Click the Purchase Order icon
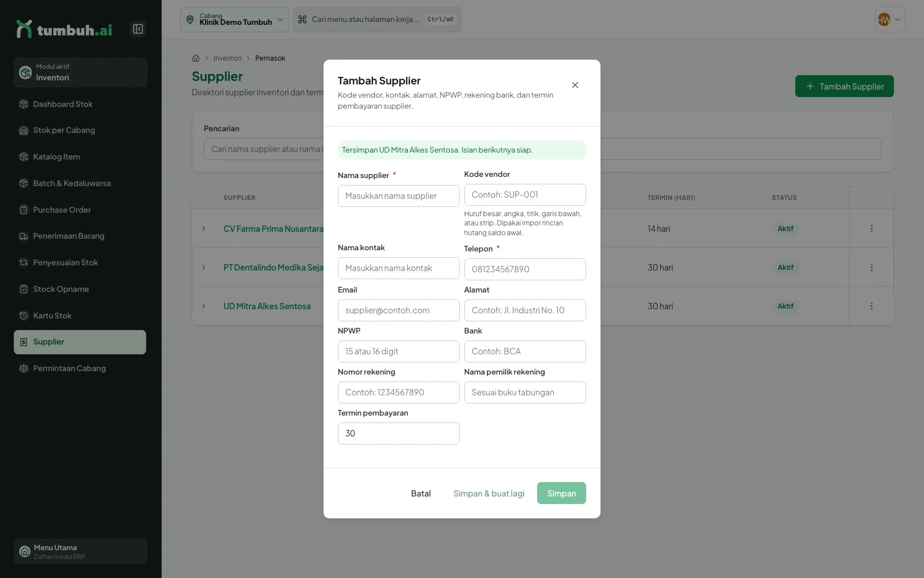This screenshot has height=578, width=924. pyautogui.click(x=24, y=210)
